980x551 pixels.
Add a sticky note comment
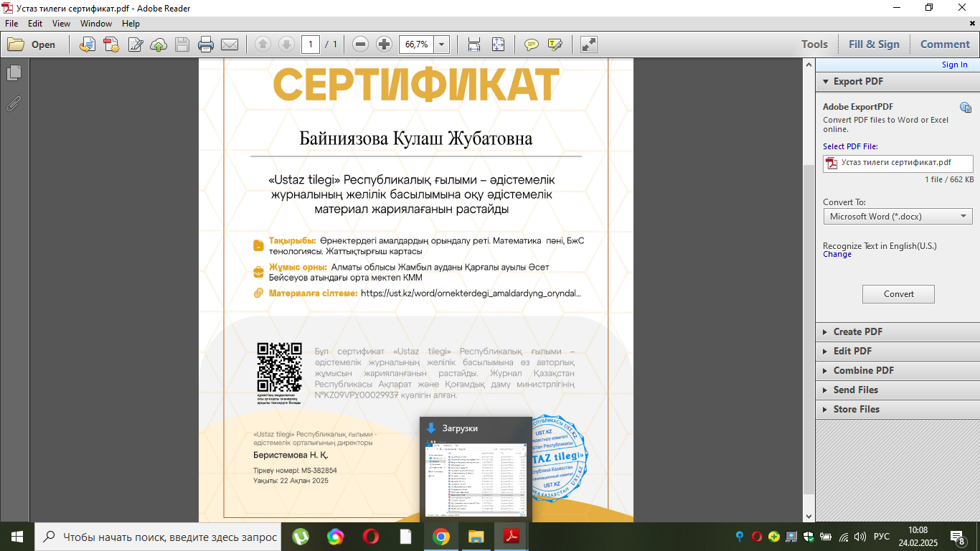(531, 44)
